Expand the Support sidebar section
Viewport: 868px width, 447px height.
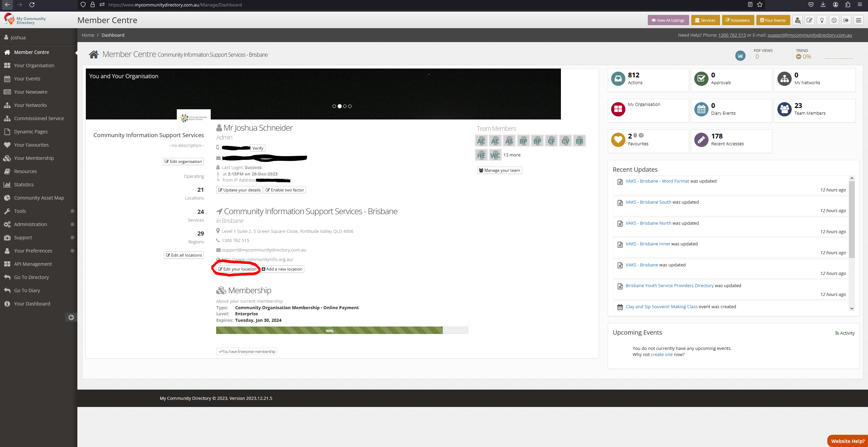(72, 238)
